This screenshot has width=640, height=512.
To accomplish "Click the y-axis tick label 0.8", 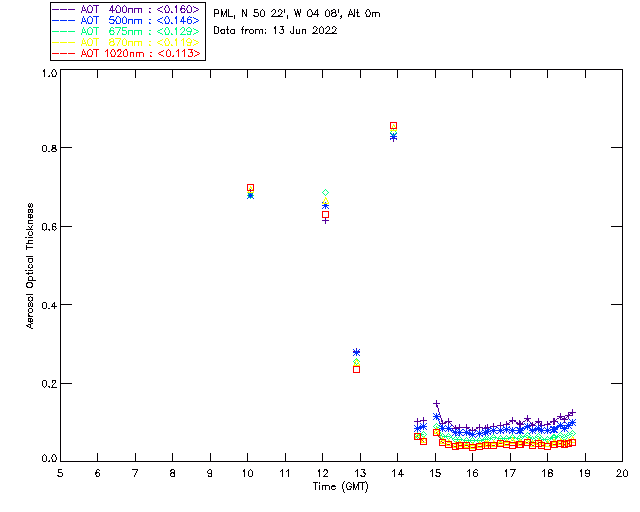I will pyautogui.click(x=49, y=148).
